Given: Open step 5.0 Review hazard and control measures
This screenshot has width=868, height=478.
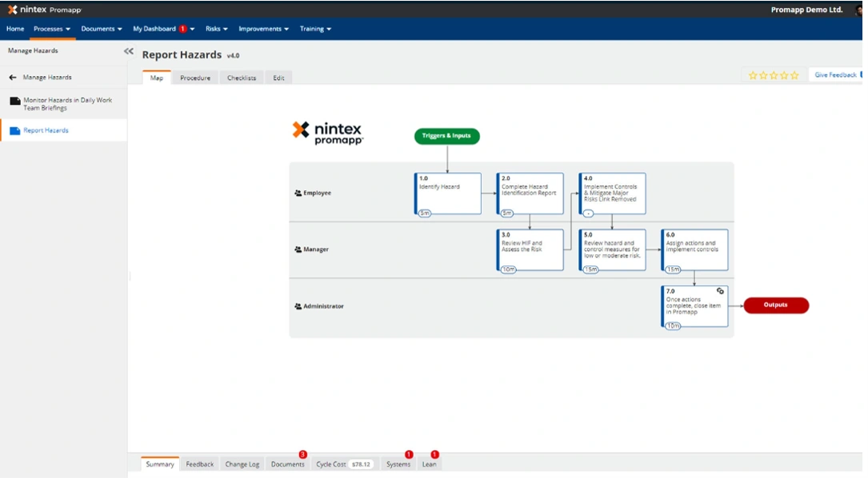Looking at the screenshot, I should 612,250.
